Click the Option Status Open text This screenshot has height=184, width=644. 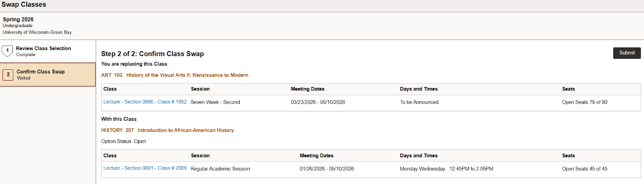click(x=123, y=141)
